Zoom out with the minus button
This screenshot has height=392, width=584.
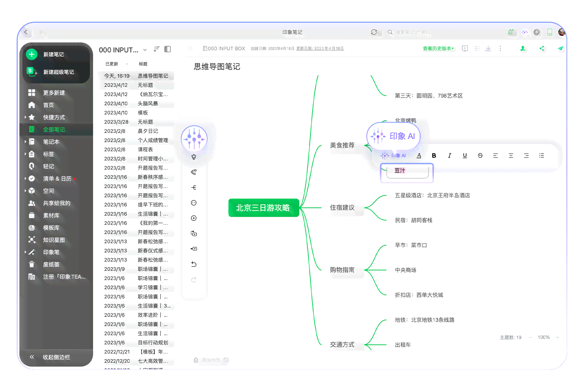[x=530, y=337]
